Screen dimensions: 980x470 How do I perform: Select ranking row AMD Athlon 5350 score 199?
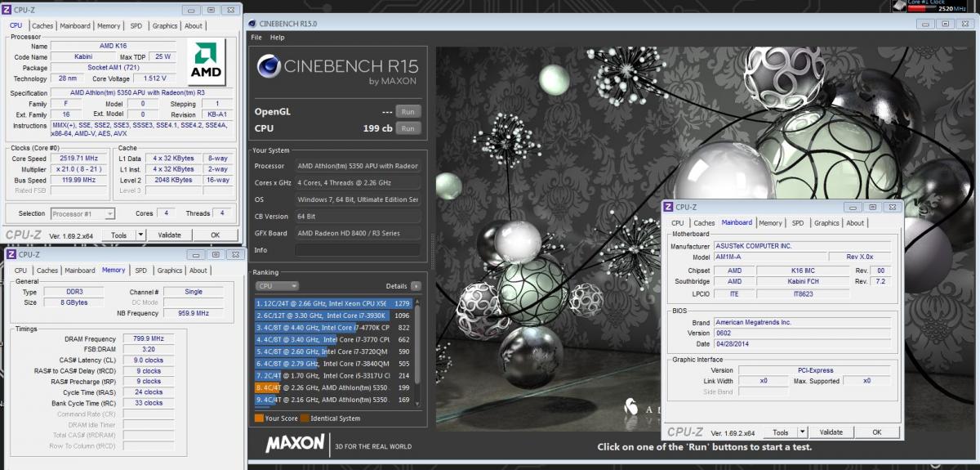[x=334, y=387]
